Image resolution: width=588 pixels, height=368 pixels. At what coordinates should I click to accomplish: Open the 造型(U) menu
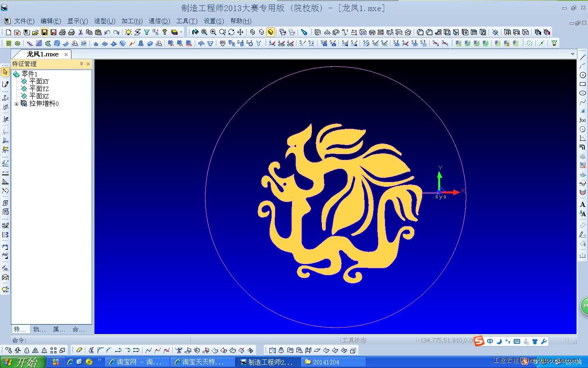(105, 21)
